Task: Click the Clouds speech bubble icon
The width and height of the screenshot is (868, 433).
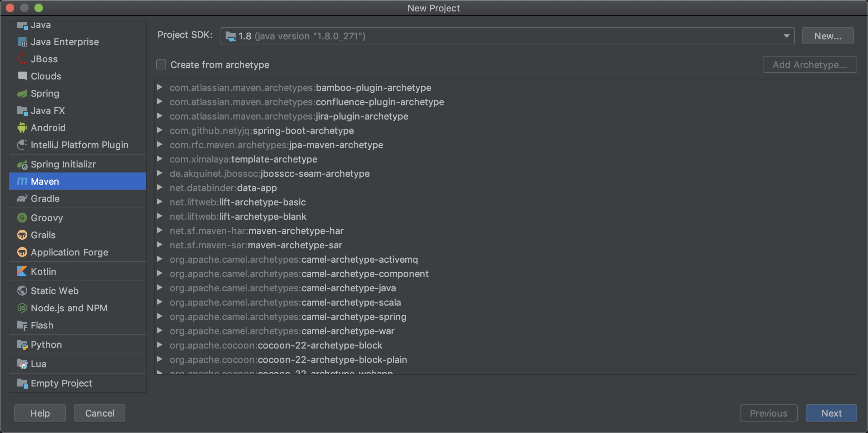Action: point(22,76)
